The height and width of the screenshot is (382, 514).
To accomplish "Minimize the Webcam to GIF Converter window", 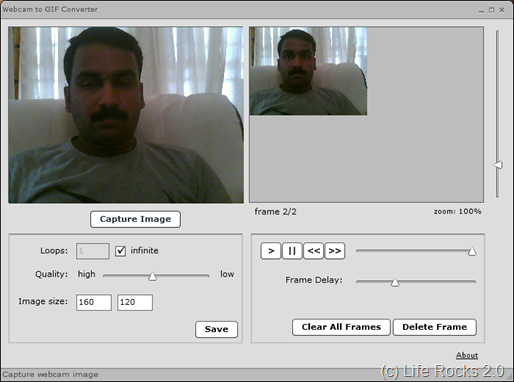I will click(481, 10).
